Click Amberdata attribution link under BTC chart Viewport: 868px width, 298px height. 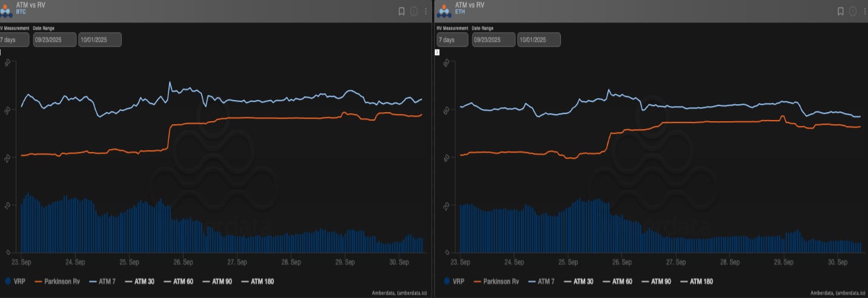[399, 293]
